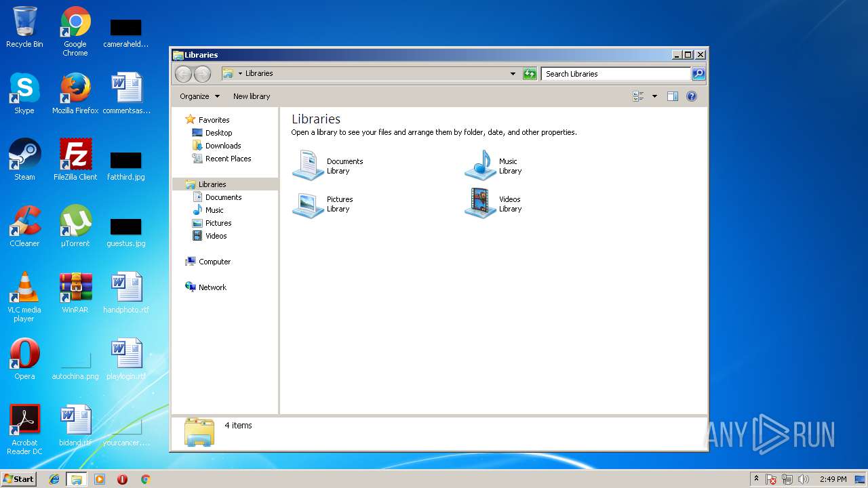This screenshot has width=868, height=488.
Task: Click Windows Explorer taskbar button
Action: 77,479
